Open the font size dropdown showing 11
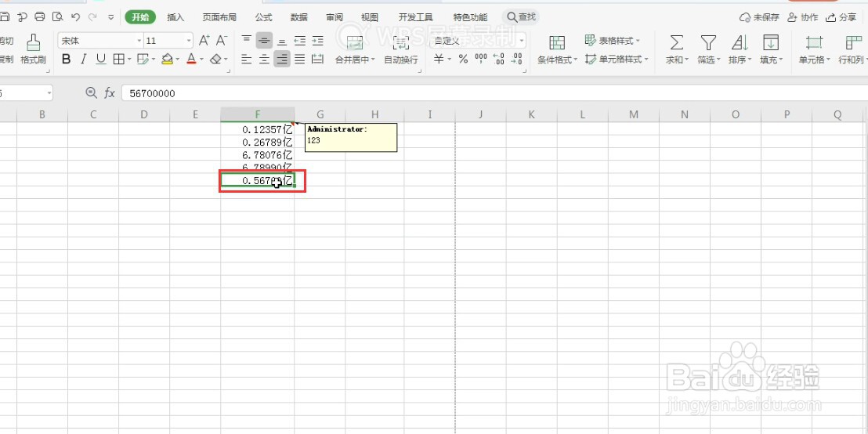 point(190,41)
